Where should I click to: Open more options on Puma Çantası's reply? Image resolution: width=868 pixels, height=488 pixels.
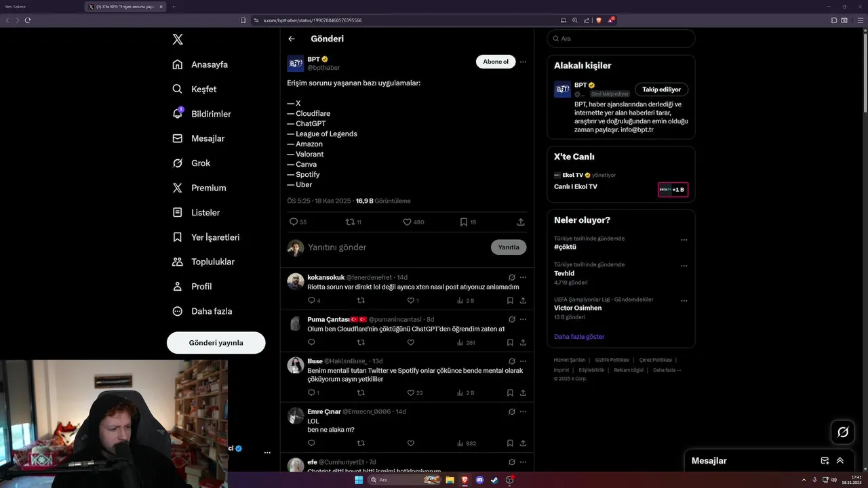523,319
